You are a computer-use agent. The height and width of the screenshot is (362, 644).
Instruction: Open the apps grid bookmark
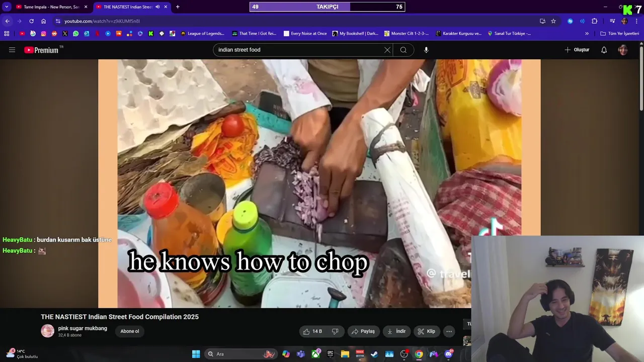click(x=7, y=34)
